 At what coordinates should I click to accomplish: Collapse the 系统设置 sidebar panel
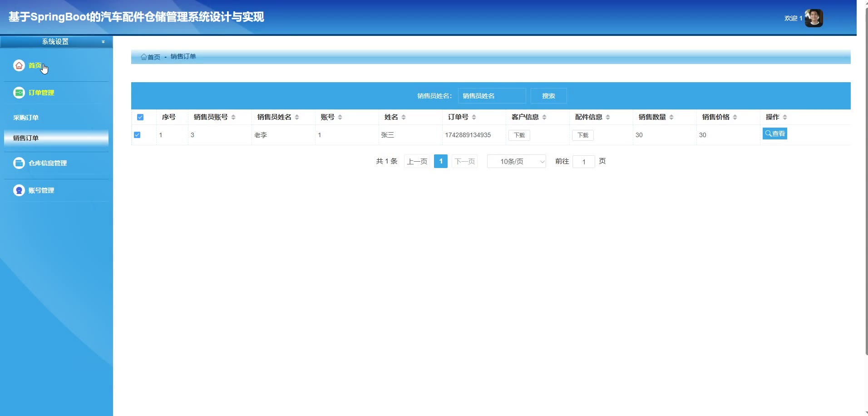(x=103, y=42)
